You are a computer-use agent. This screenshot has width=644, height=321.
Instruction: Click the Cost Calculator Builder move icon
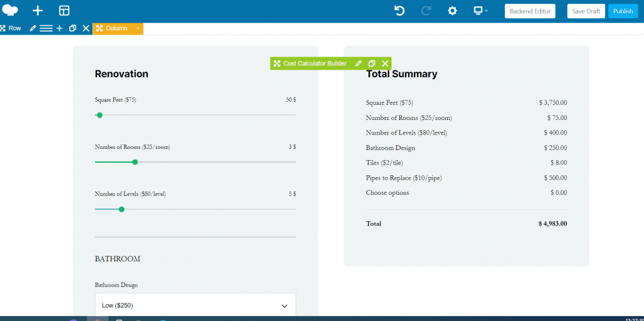(x=277, y=63)
